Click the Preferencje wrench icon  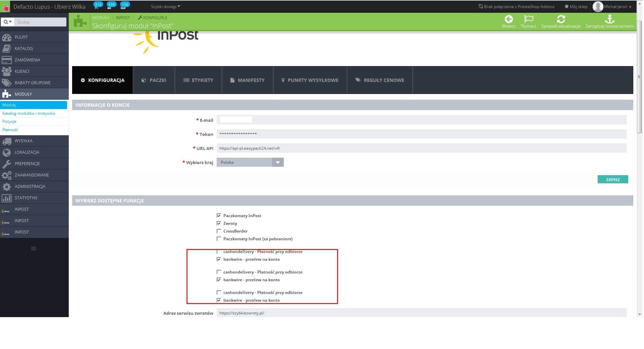tap(7, 164)
